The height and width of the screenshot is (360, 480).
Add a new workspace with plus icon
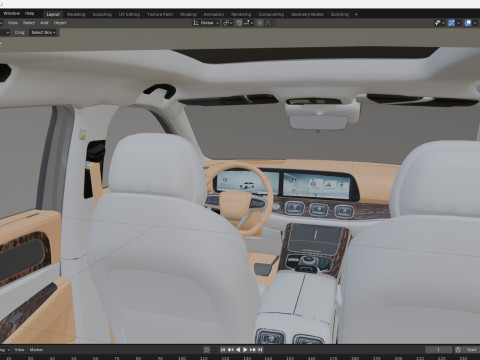point(356,14)
